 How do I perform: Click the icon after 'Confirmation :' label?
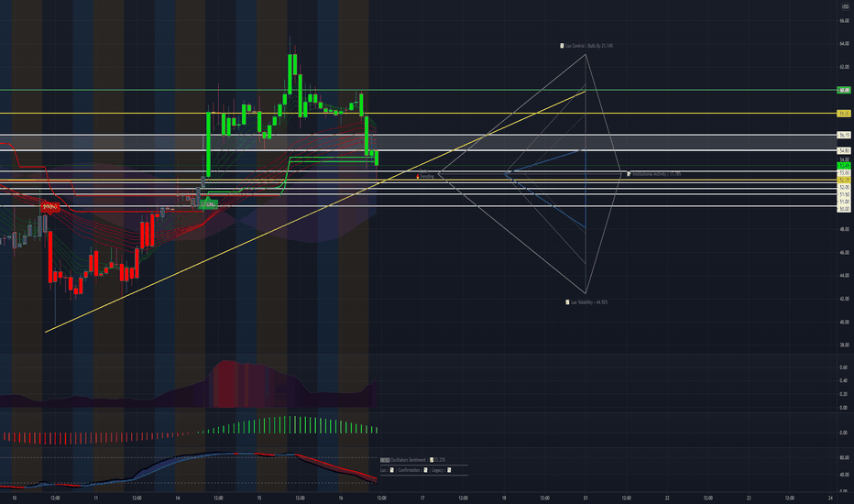coord(425,470)
